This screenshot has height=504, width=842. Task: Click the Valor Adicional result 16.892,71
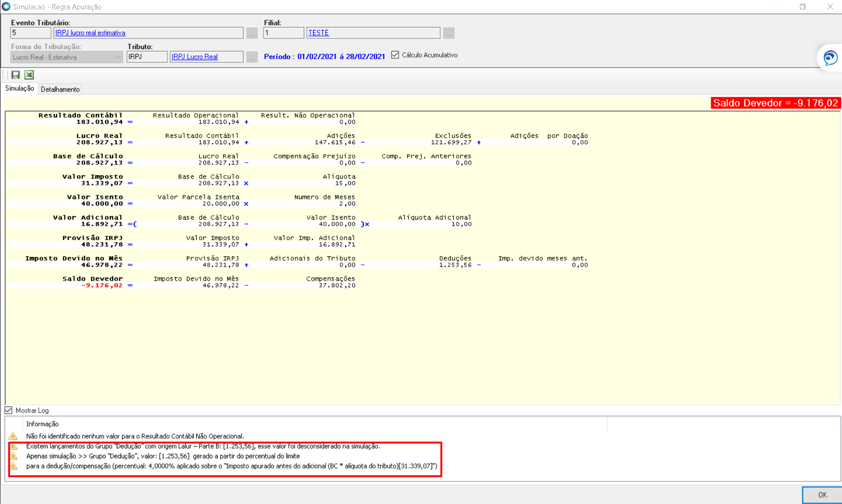[102, 224]
